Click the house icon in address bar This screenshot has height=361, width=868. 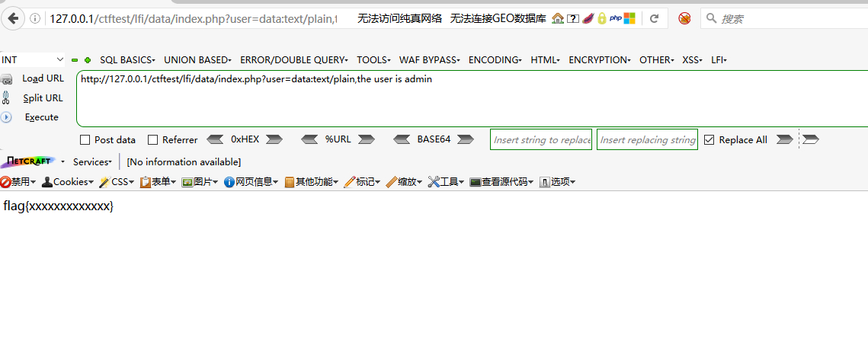pos(558,18)
